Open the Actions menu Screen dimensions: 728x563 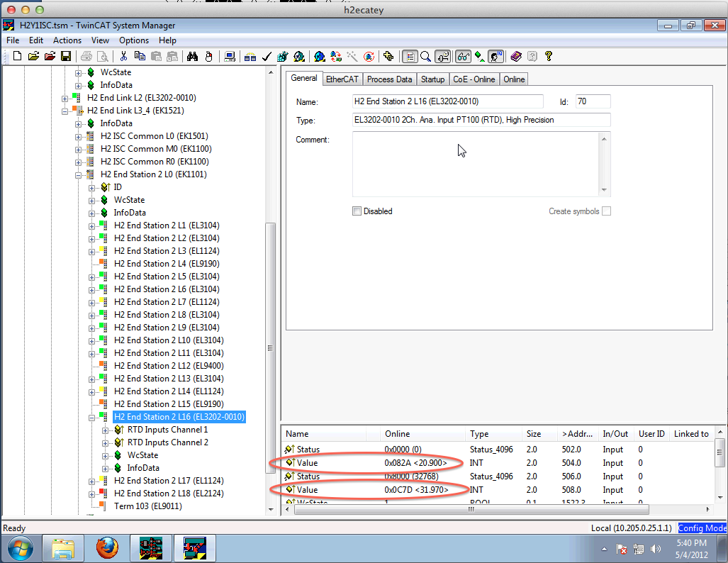(x=67, y=40)
